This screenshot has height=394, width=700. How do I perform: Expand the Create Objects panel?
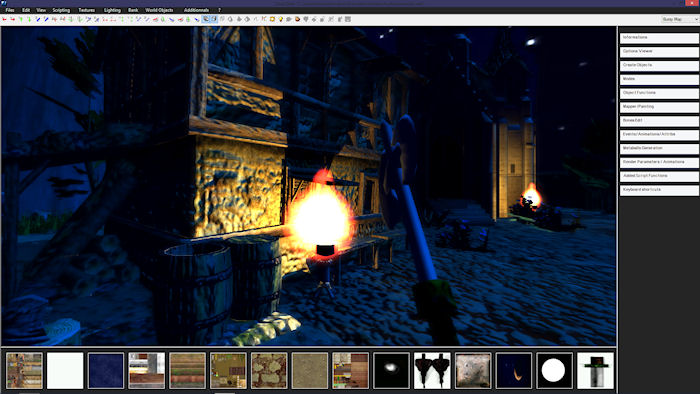coord(659,65)
